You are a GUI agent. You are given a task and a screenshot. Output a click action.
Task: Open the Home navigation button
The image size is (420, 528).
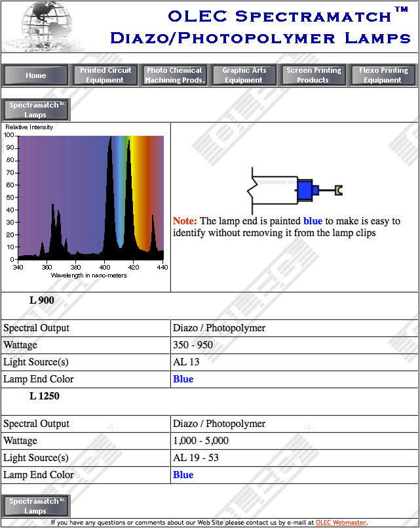(36, 75)
